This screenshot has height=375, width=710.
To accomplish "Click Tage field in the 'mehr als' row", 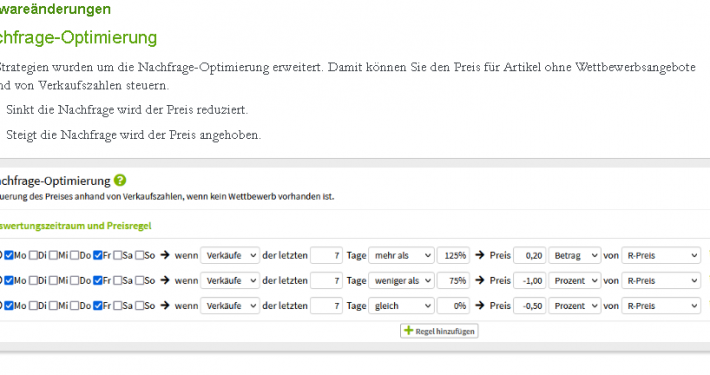I will pos(326,255).
